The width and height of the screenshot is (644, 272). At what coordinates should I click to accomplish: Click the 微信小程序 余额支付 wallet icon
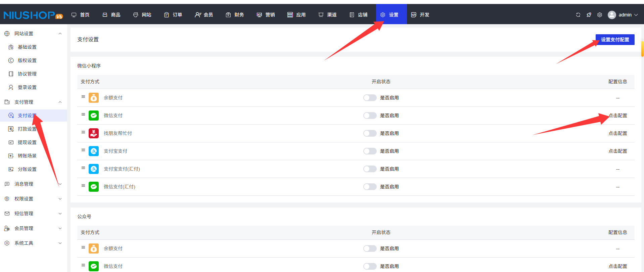click(94, 98)
